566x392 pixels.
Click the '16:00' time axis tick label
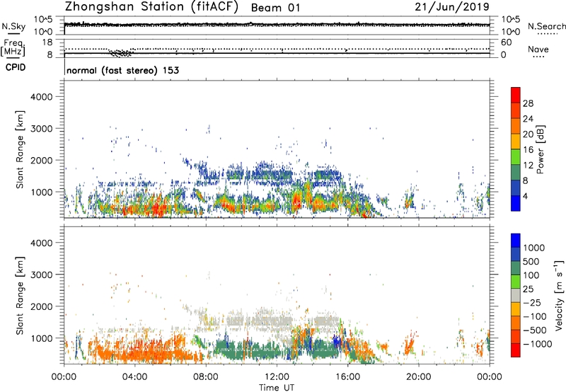click(x=347, y=377)
